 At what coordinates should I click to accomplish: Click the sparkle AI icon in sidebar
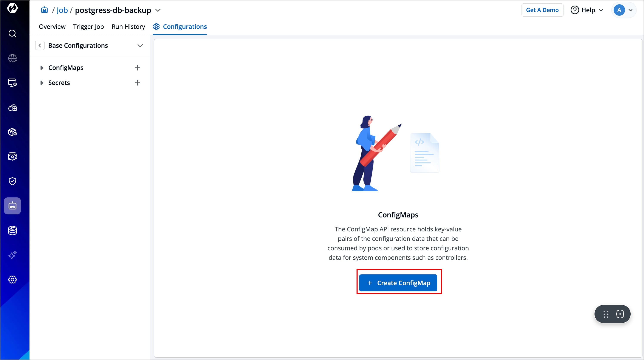12,255
